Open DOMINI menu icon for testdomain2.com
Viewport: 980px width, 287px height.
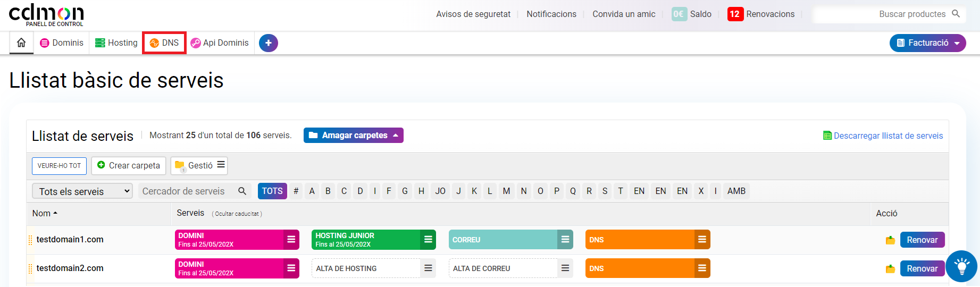(x=291, y=268)
